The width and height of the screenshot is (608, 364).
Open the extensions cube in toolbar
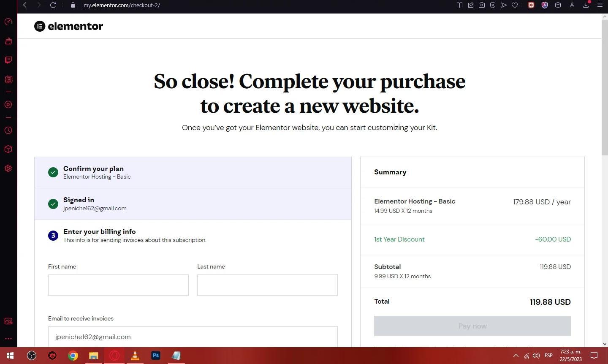pyautogui.click(x=558, y=5)
